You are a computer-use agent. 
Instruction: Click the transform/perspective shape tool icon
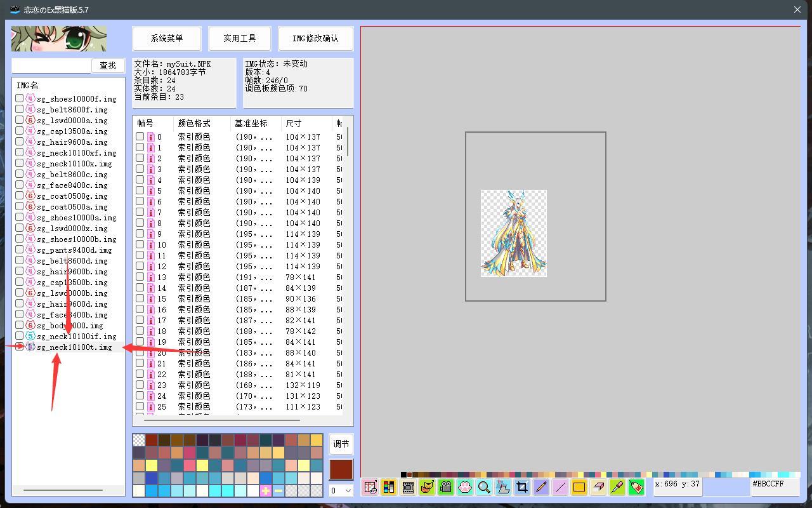pos(503,487)
